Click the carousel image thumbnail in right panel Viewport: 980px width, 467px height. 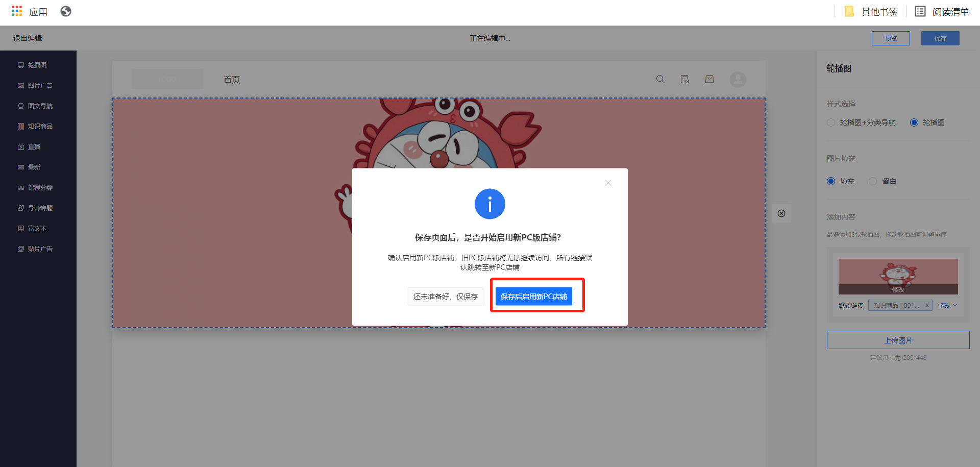point(898,276)
